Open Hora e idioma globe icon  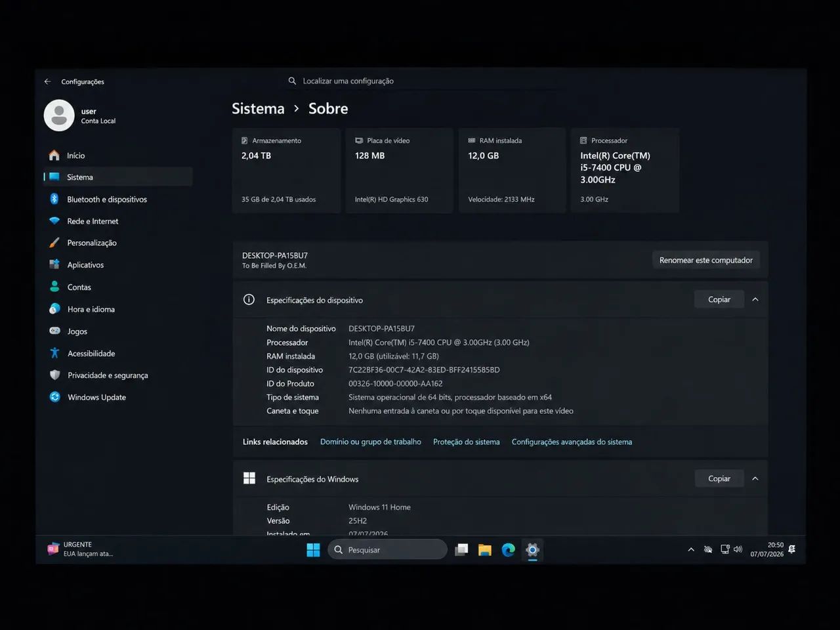(x=54, y=309)
